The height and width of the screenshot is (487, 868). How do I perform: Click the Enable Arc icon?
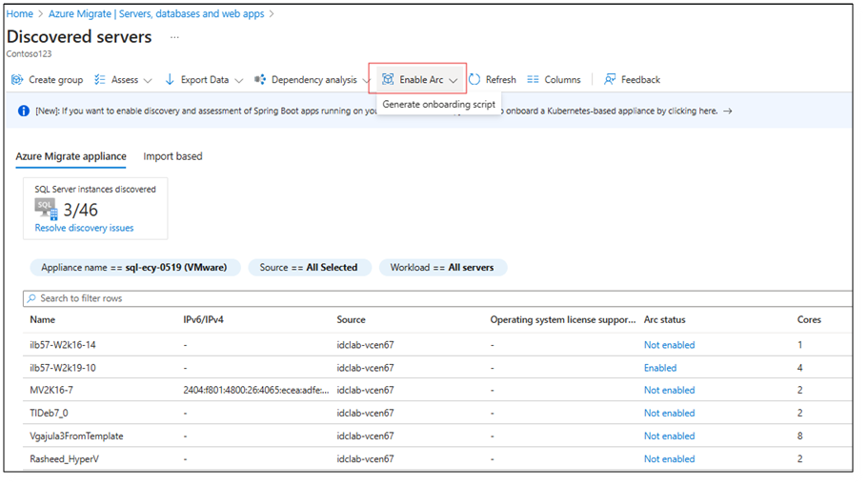[x=388, y=80]
